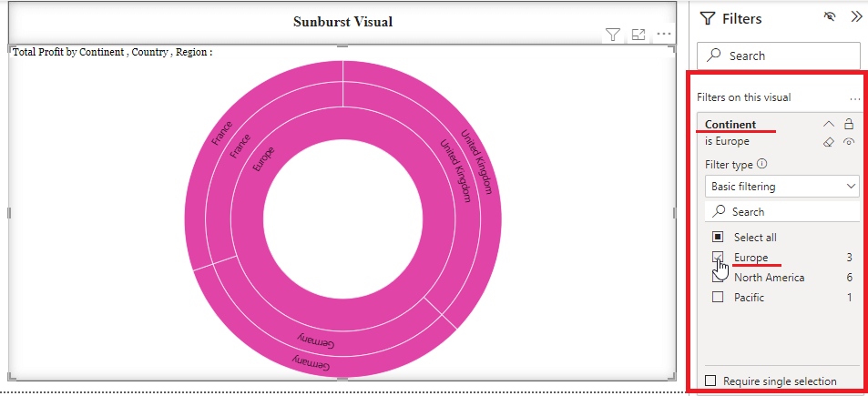Click the search box inside the Continent filter
The height and width of the screenshot is (396, 868).
pyautogui.click(x=782, y=212)
